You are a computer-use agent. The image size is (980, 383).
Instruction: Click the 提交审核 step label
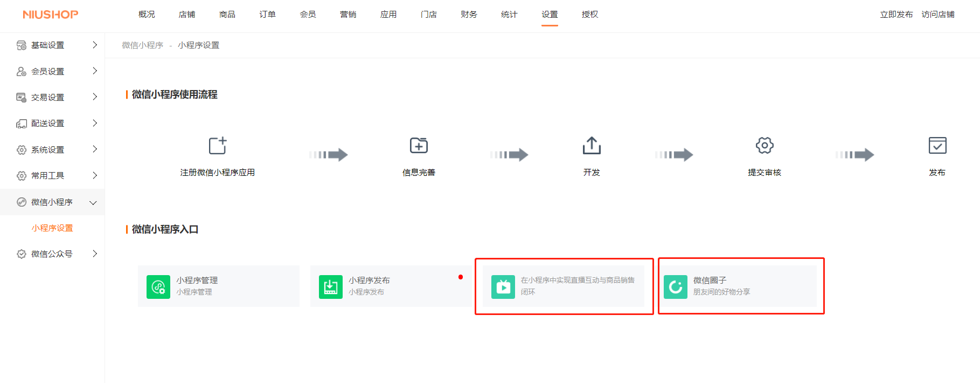tap(764, 173)
